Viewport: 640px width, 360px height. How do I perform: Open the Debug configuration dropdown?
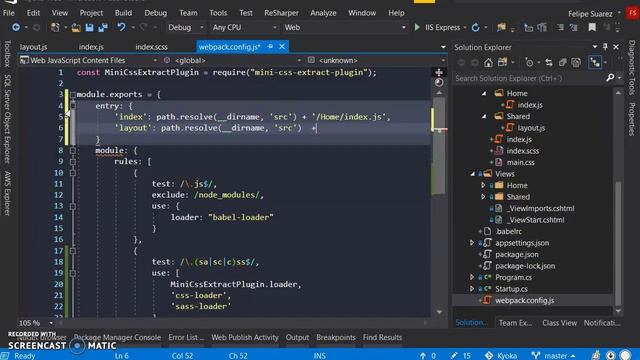tap(186, 27)
